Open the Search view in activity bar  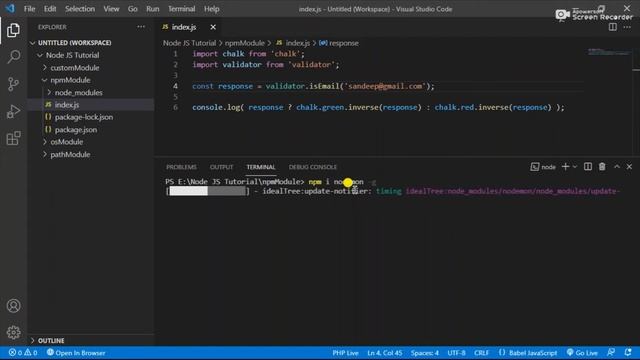click(13, 57)
